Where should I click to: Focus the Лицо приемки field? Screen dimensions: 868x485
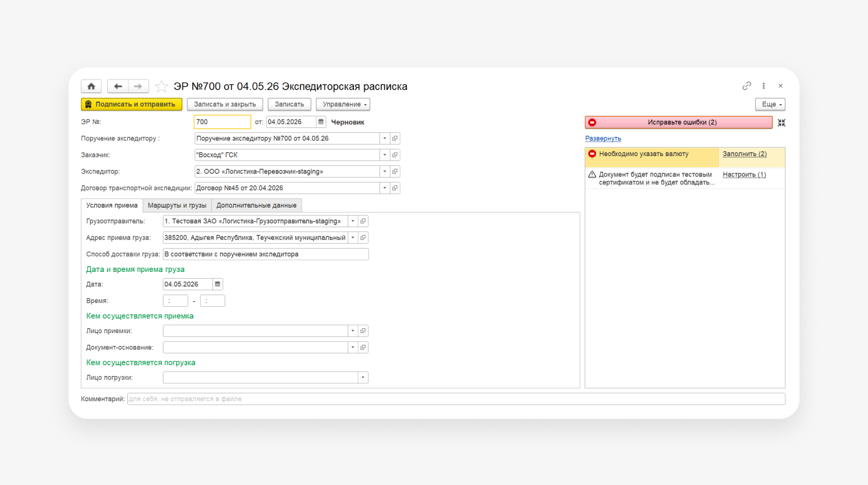click(x=255, y=331)
